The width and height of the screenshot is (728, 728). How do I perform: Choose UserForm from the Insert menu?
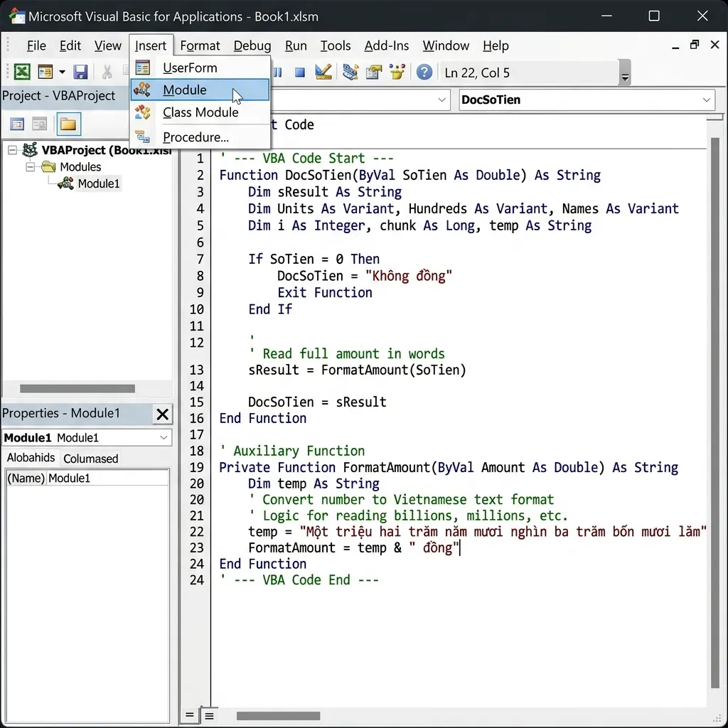200,68
